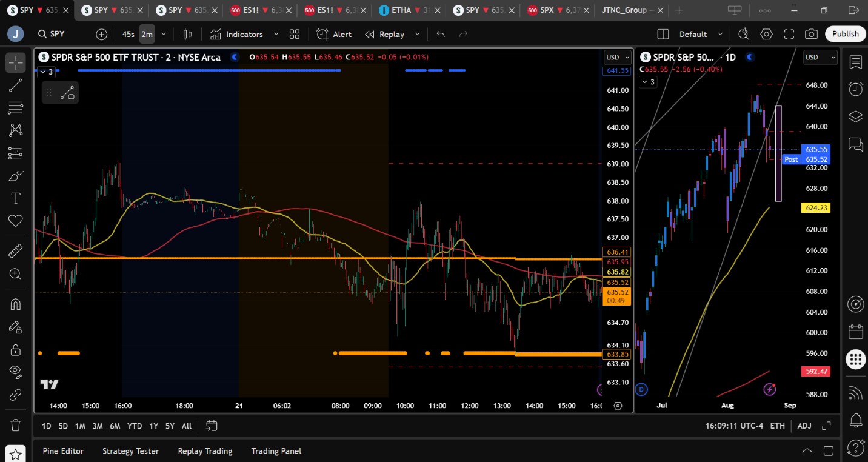Image resolution: width=868 pixels, height=462 pixels.
Task: Open quick search lightbulb icon
Action: (x=744, y=35)
